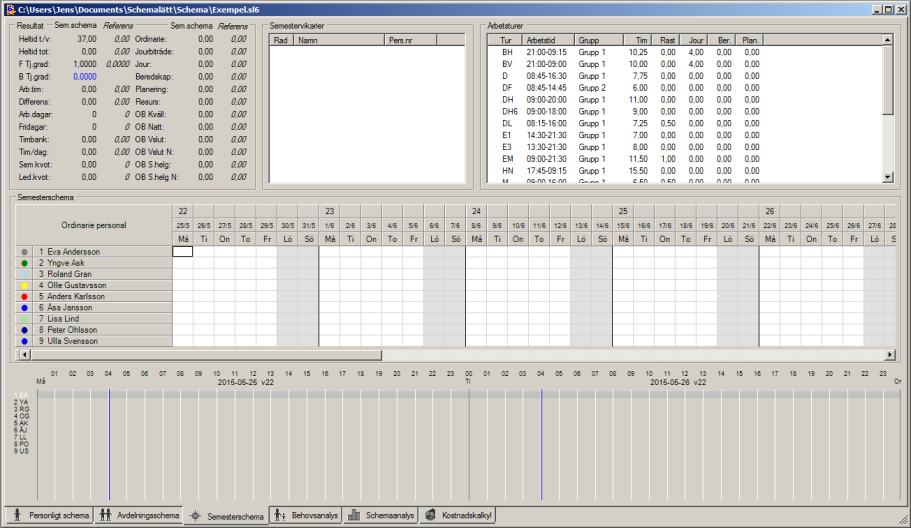This screenshot has height=528, width=911.
Task: Click the two-person icon on Avdelningsschema
Action: click(105, 515)
